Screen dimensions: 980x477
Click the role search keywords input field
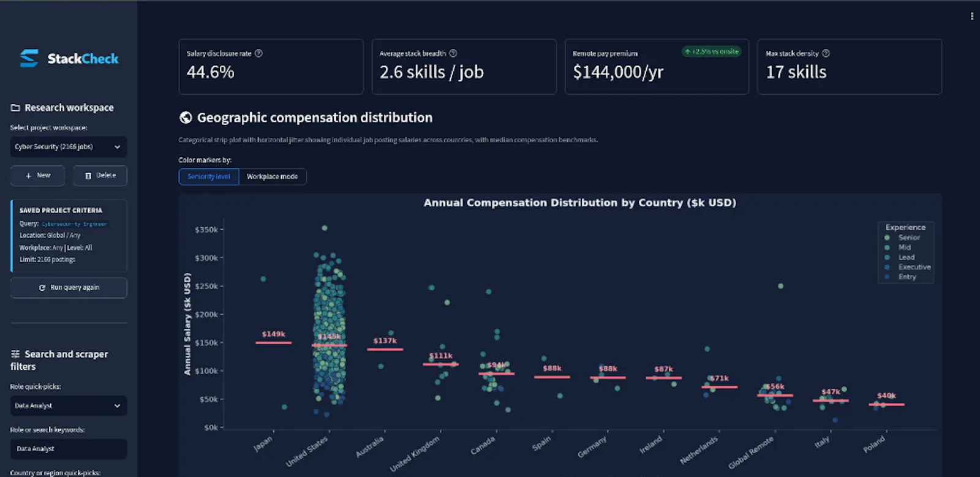(x=69, y=449)
